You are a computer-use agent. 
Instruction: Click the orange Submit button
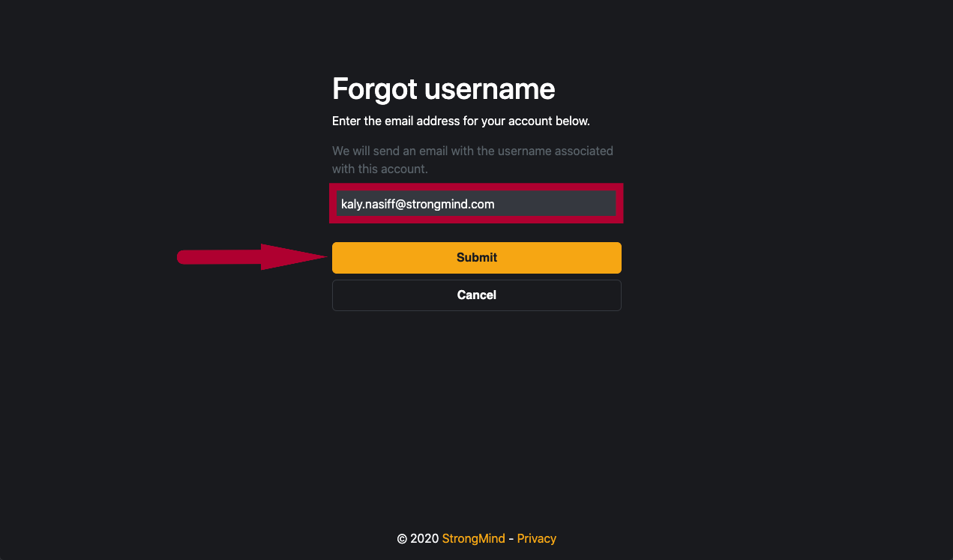[x=477, y=257]
